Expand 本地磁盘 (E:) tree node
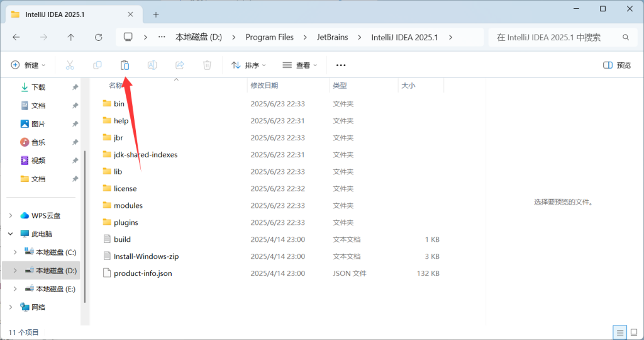This screenshot has height=340, width=644. click(15, 288)
